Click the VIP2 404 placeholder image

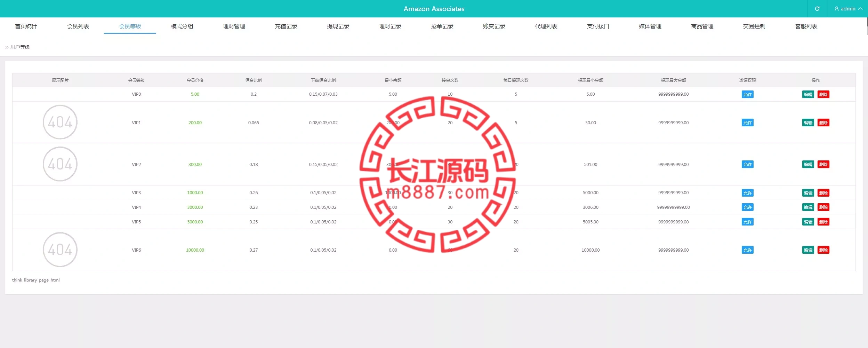coord(60,164)
